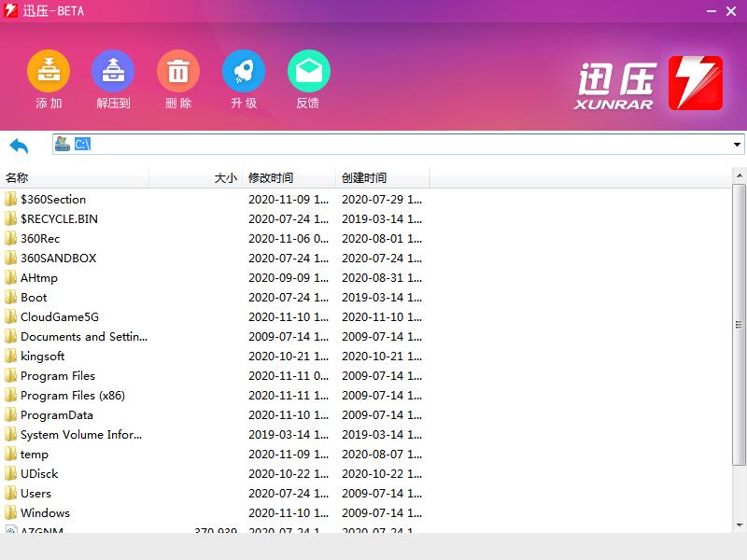This screenshot has width=747, height=560.
Task: Click 2020-08-07 created date of temp
Action: pyautogui.click(x=382, y=454)
